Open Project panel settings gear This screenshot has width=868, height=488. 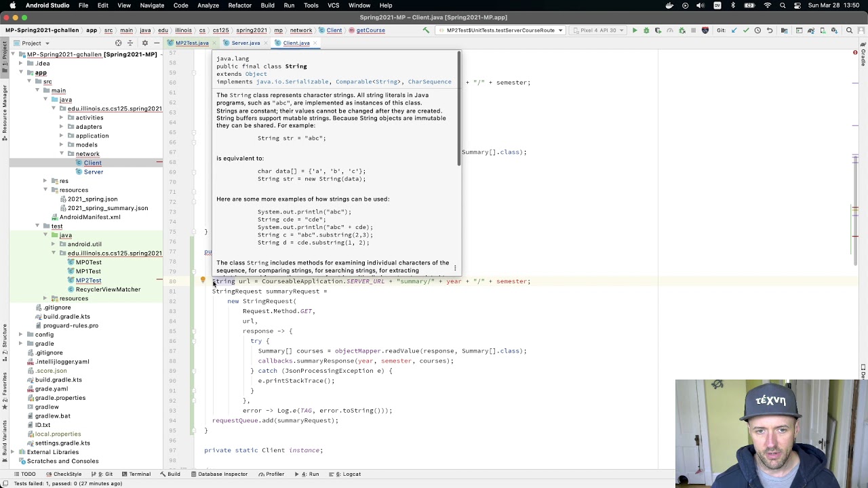click(144, 43)
